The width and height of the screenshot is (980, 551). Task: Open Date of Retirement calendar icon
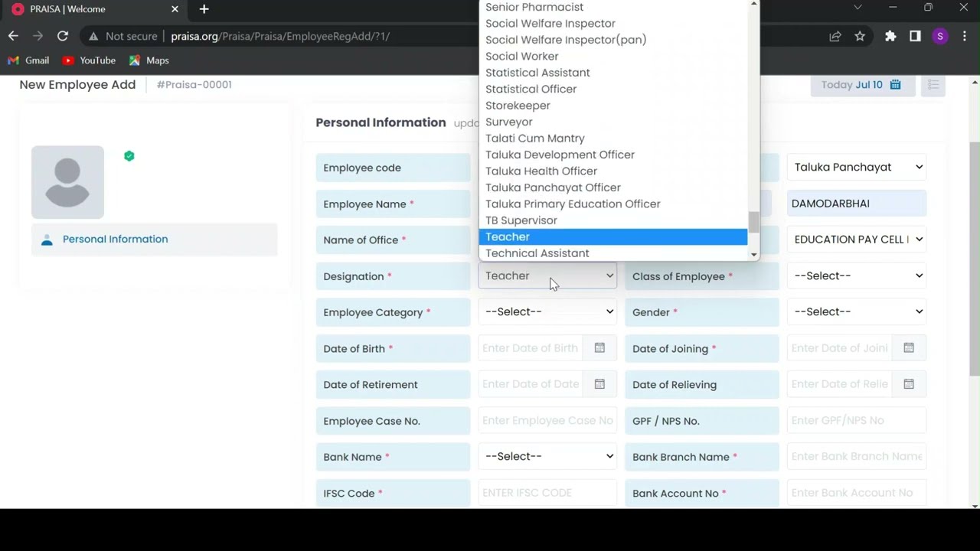tap(599, 384)
